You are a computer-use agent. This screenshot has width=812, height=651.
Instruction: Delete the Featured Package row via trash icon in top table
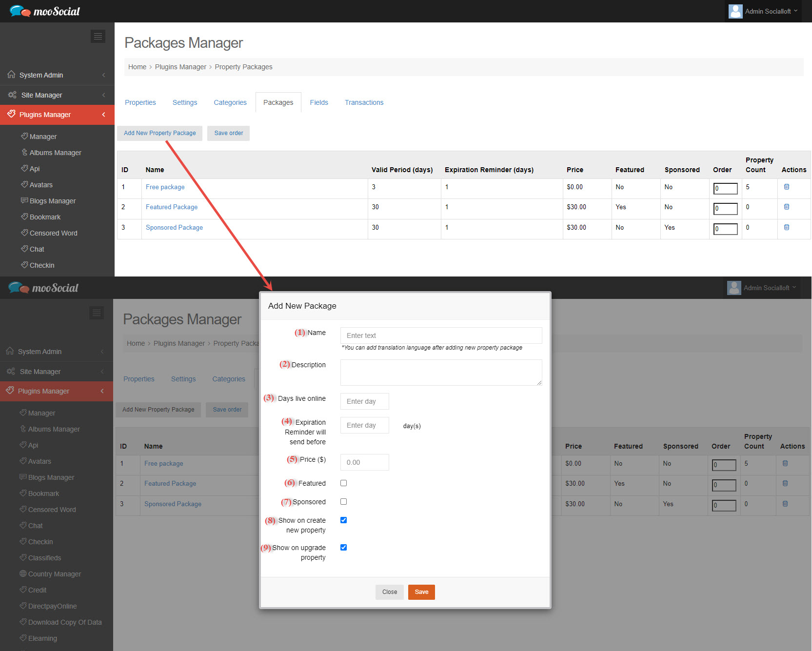(787, 207)
